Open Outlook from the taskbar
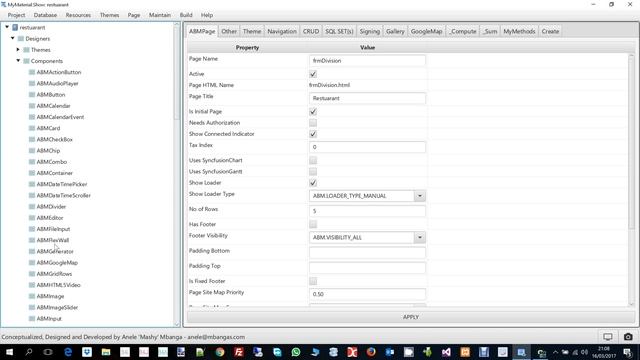This screenshot has height=360, width=640. coord(390,352)
